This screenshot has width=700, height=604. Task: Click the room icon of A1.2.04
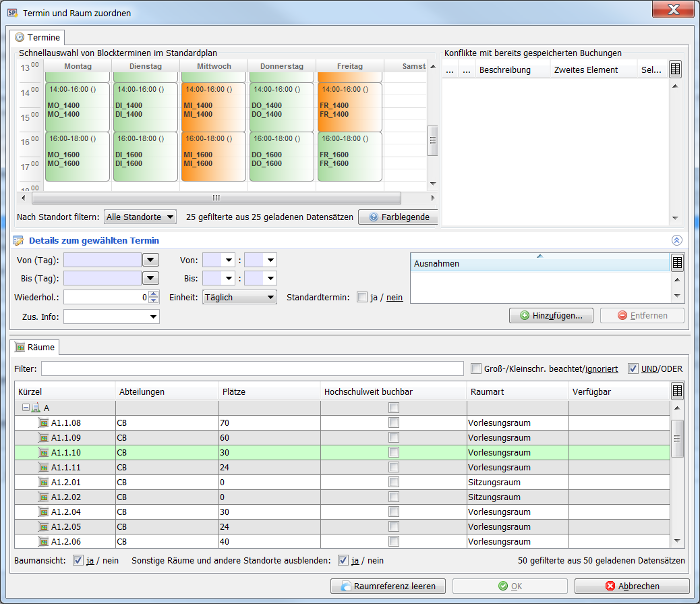43,512
